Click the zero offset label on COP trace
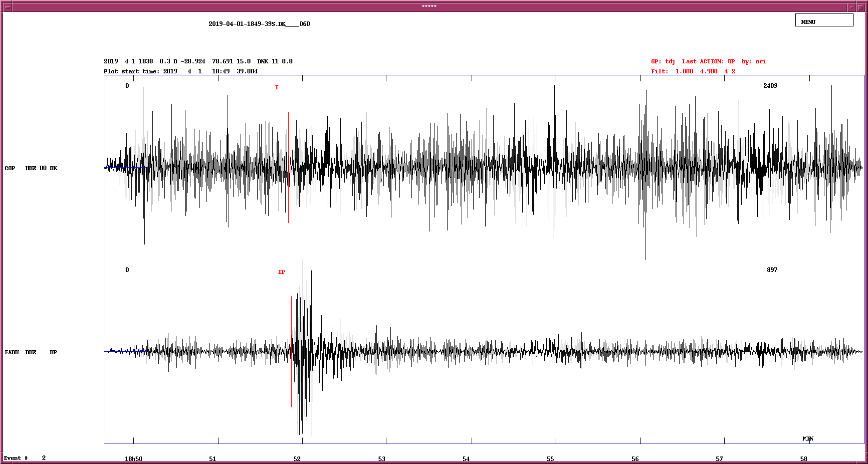868x464 pixels. pyautogui.click(x=127, y=86)
